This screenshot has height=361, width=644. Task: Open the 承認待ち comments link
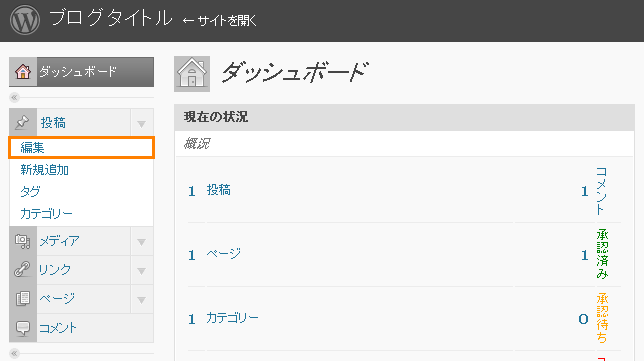pyautogui.click(x=602, y=318)
